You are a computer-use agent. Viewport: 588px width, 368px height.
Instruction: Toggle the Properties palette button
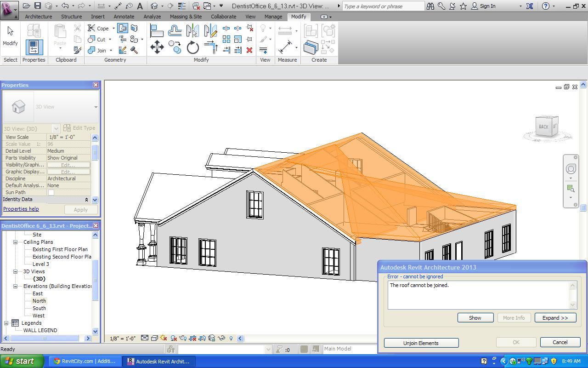(34, 47)
